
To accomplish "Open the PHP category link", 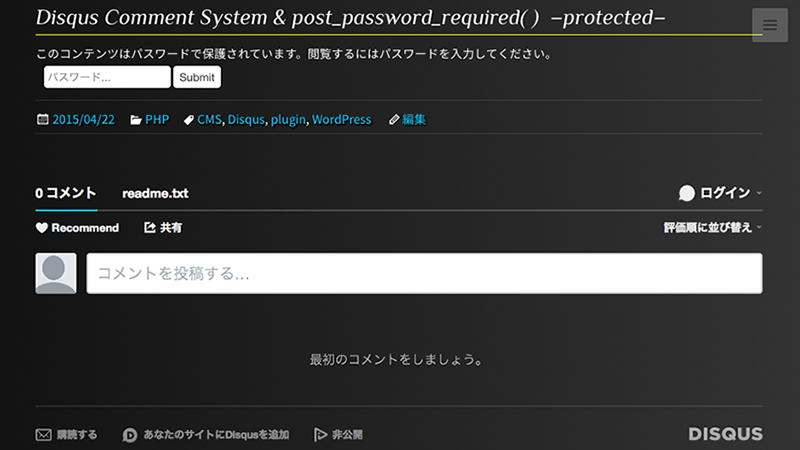I will coord(157,119).
